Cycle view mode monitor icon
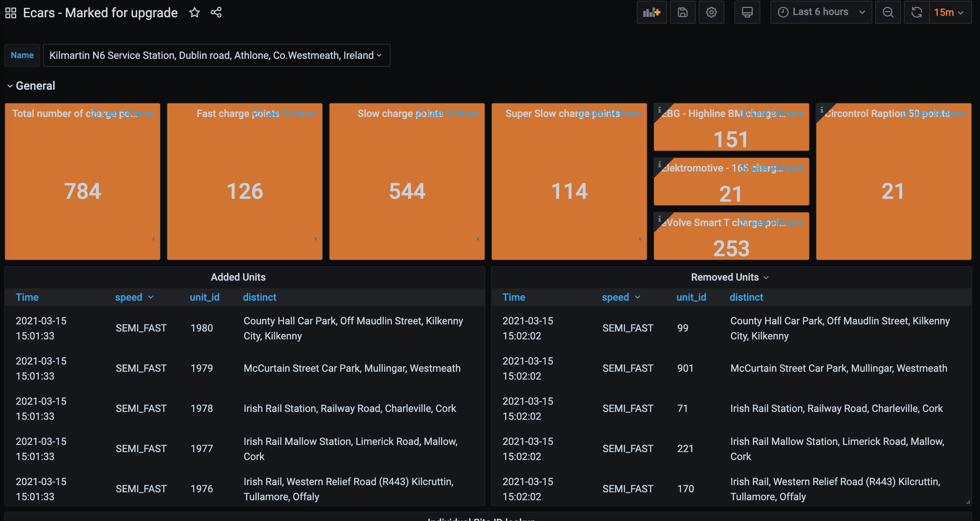 tap(747, 12)
